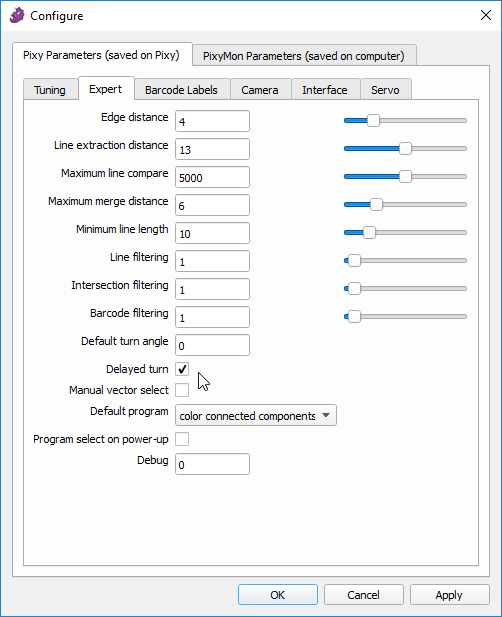The image size is (502, 617).
Task: Open the Default program dropdown
Action: [256, 415]
